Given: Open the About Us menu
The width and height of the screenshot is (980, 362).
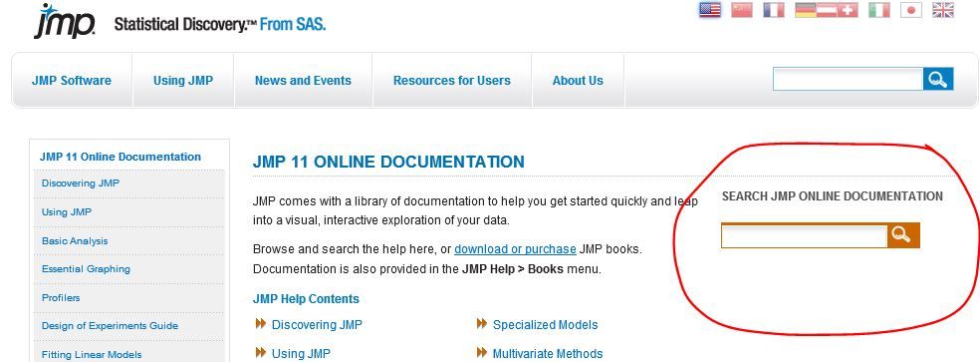Looking at the screenshot, I should point(578,80).
